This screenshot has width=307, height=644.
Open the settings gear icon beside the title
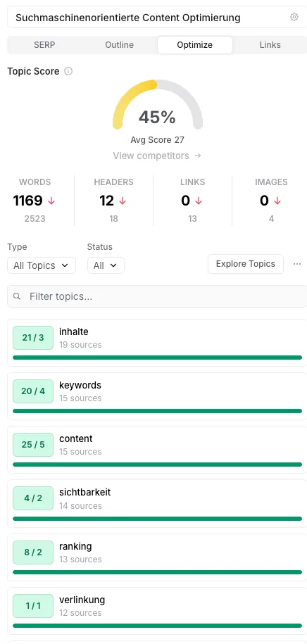[294, 18]
